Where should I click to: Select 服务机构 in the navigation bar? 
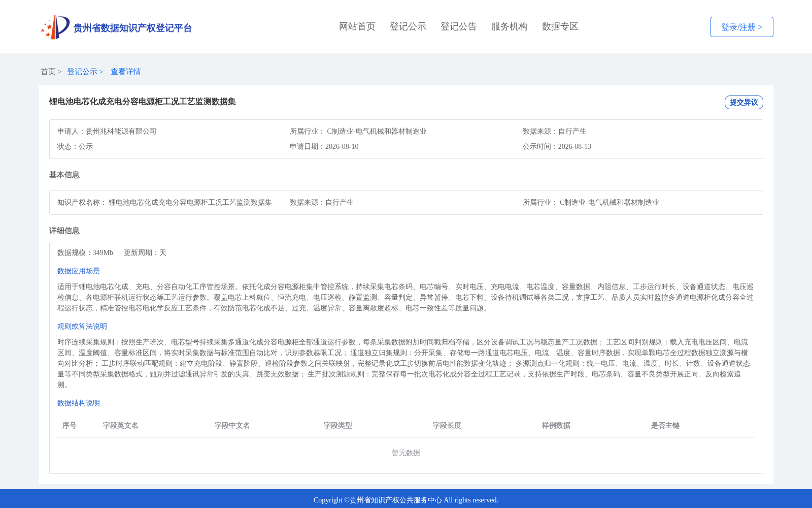510,26
